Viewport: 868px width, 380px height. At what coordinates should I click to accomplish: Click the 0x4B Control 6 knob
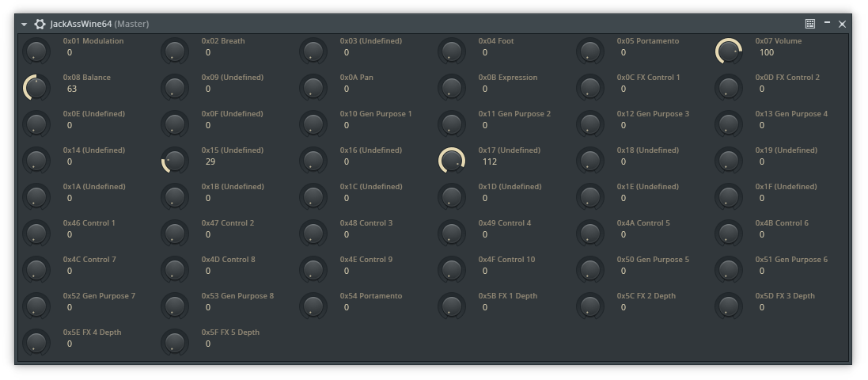tap(729, 234)
